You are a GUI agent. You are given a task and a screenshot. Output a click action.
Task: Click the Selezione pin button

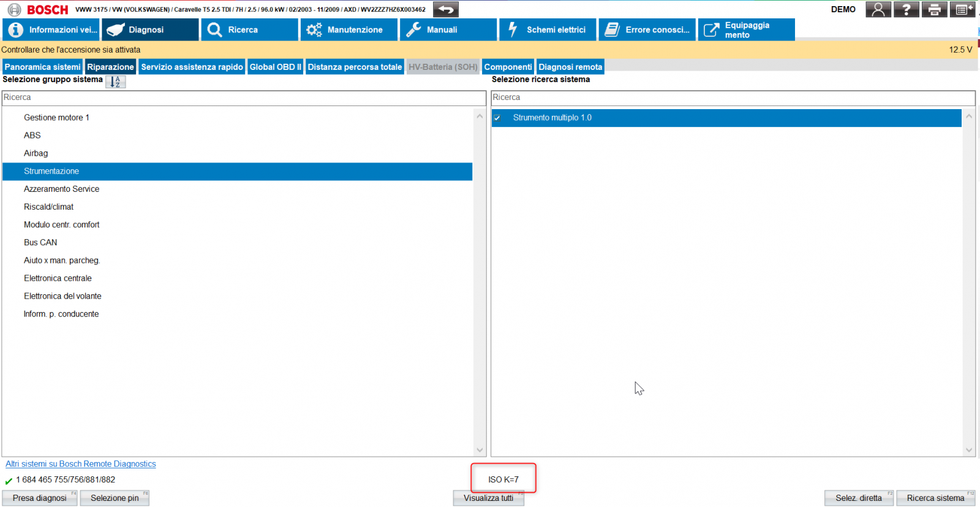(115, 498)
